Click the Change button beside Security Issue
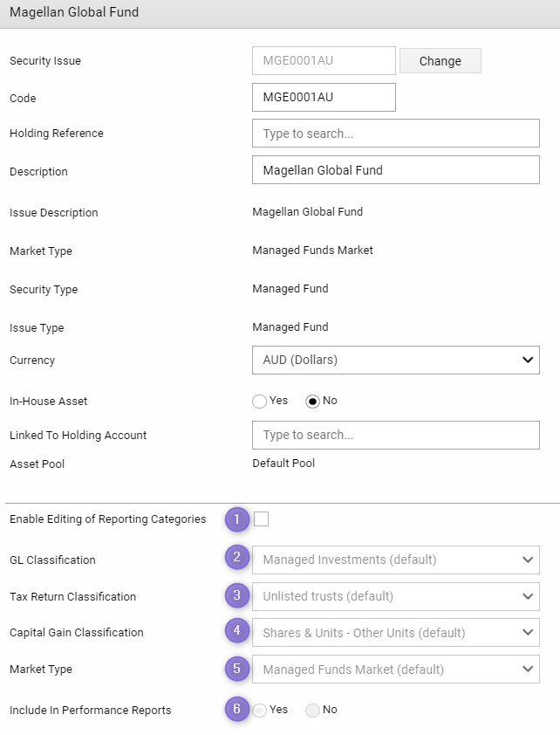The height and width of the screenshot is (735, 560). pyautogui.click(x=440, y=61)
